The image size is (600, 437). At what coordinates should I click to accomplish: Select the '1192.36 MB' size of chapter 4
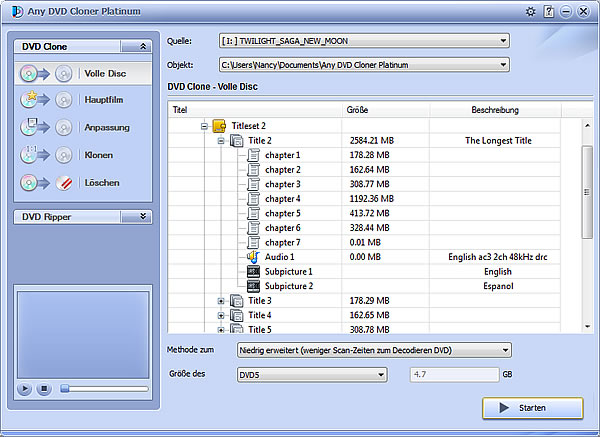pyautogui.click(x=372, y=199)
